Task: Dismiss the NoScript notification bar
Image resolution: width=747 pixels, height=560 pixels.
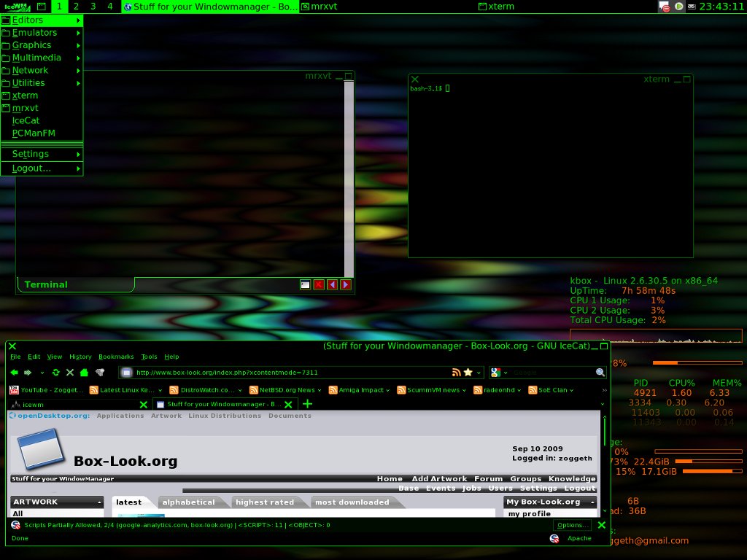Action: (x=602, y=525)
